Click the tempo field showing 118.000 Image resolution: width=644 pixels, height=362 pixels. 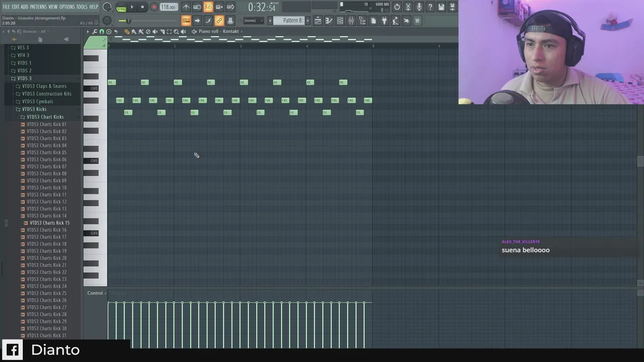[x=169, y=7]
